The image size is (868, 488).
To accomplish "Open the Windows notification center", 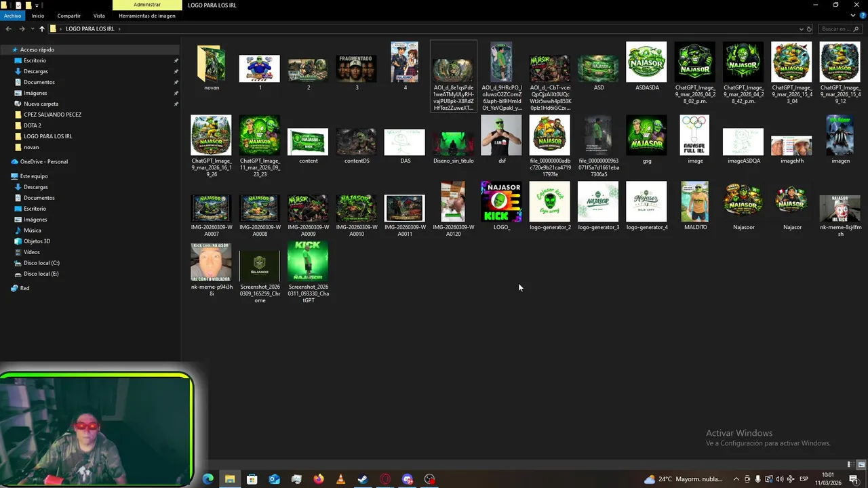I will (854, 479).
